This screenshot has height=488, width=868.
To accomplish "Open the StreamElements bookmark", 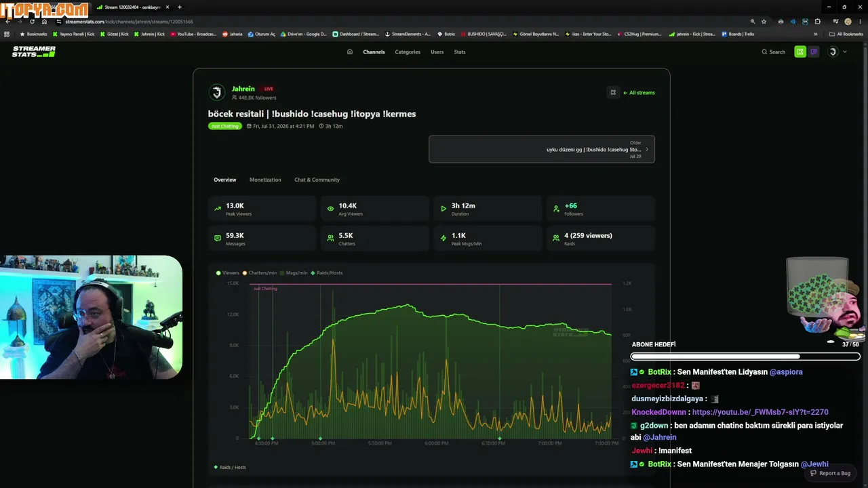I will click(408, 34).
